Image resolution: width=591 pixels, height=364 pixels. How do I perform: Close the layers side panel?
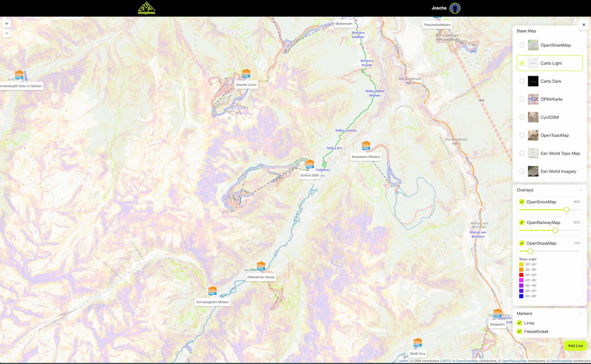pyautogui.click(x=584, y=25)
